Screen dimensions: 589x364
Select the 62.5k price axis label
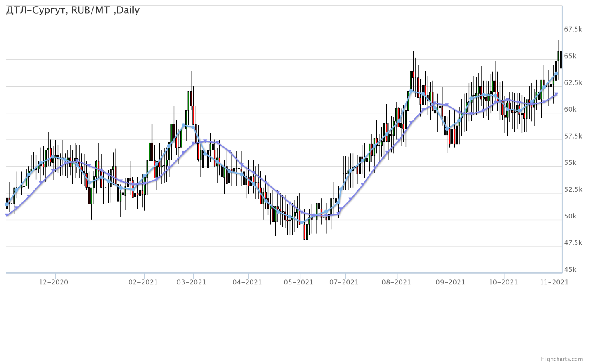pos(573,83)
